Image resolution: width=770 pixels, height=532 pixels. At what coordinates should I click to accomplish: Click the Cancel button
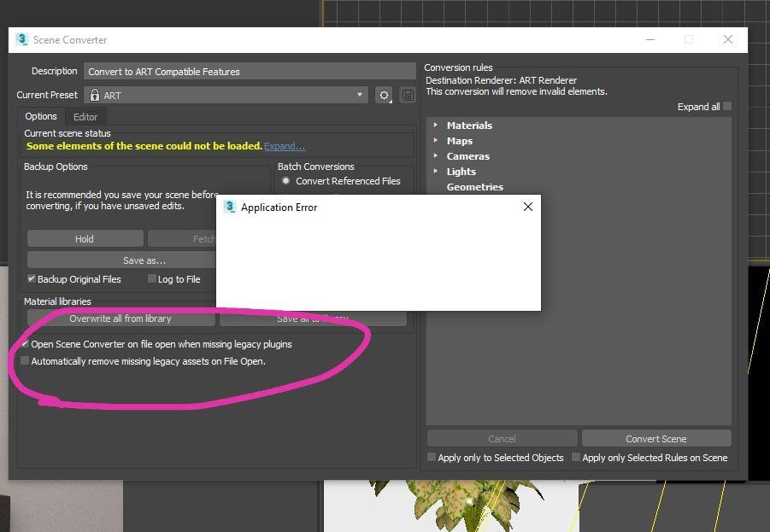[502, 439]
